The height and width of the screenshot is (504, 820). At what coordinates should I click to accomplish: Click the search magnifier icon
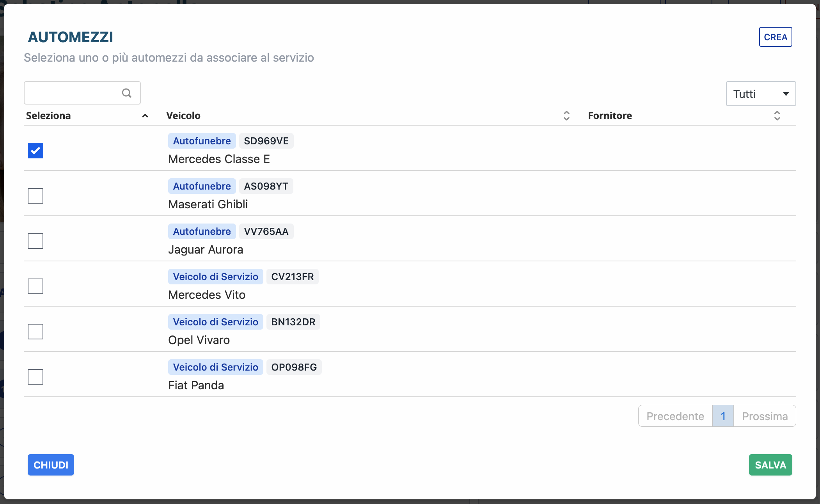coord(126,93)
